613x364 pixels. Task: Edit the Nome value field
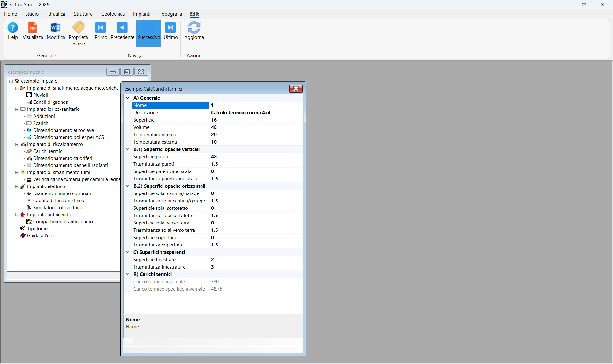tap(256, 105)
